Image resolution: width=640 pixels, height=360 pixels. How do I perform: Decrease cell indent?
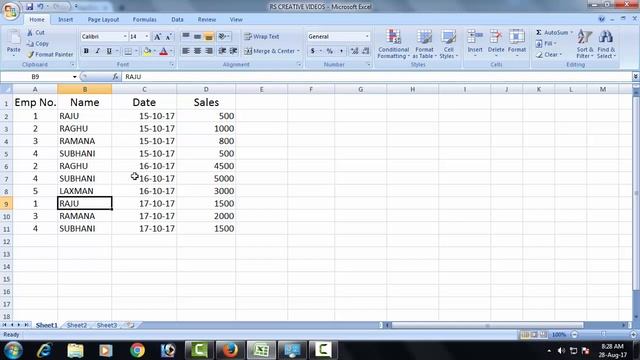click(222, 51)
